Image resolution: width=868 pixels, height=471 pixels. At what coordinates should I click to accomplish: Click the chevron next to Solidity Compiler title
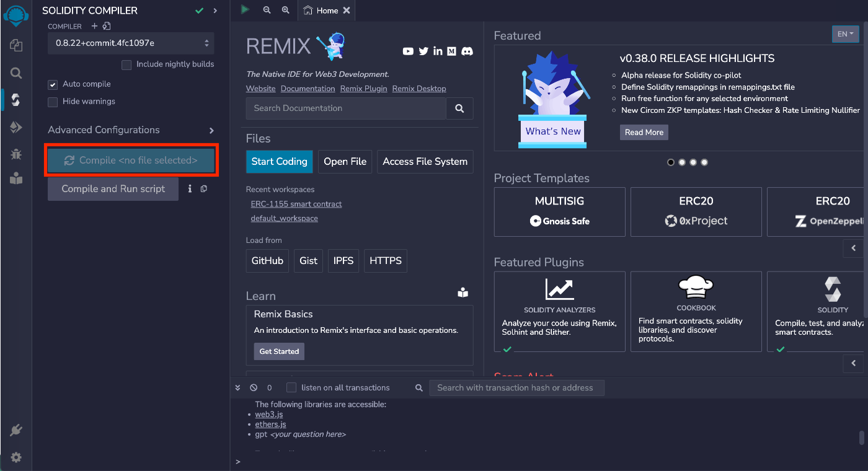coord(215,11)
